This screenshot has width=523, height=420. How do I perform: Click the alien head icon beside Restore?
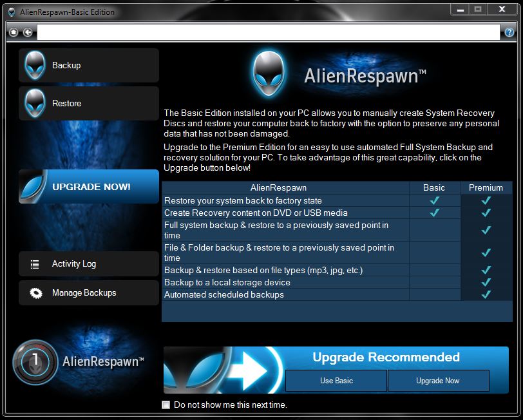coord(35,104)
